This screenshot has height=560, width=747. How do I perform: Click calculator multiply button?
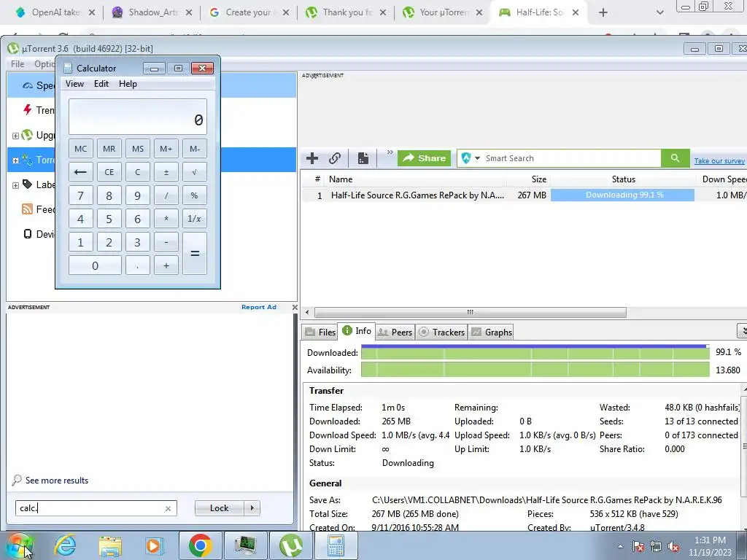(x=166, y=219)
